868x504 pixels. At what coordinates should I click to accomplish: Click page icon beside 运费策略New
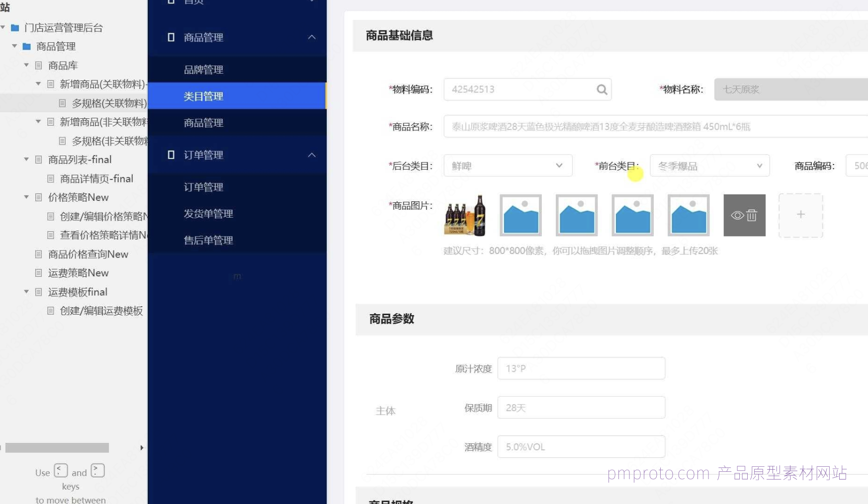[39, 273]
